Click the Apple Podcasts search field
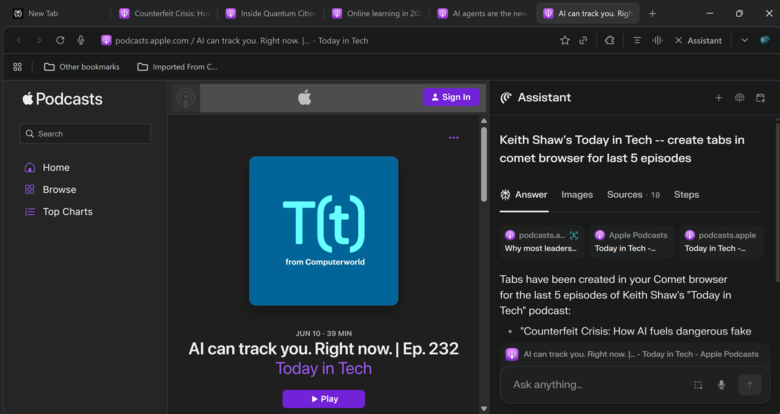 click(x=86, y=133)
